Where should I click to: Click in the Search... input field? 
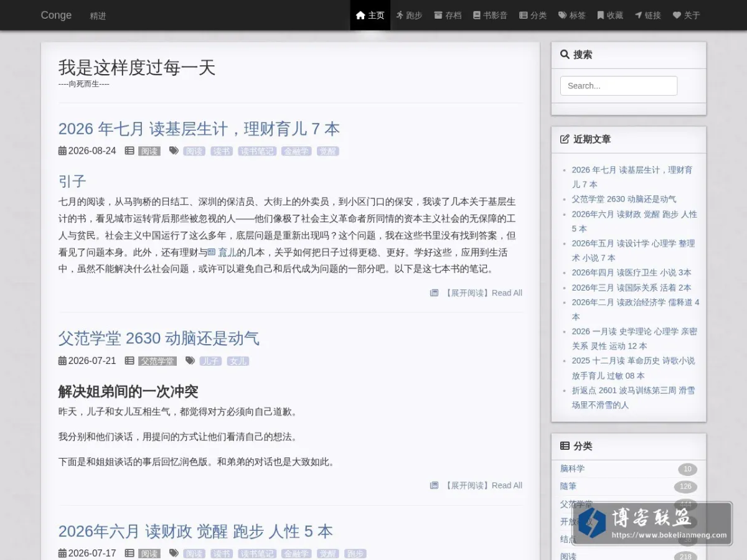[619, 86]
